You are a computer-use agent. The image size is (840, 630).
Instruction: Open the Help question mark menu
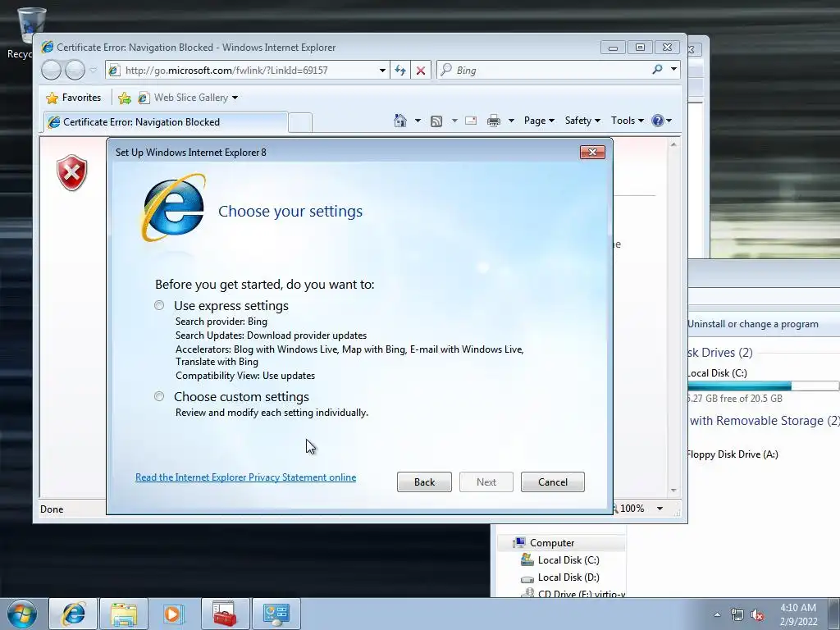click(662, 121)
